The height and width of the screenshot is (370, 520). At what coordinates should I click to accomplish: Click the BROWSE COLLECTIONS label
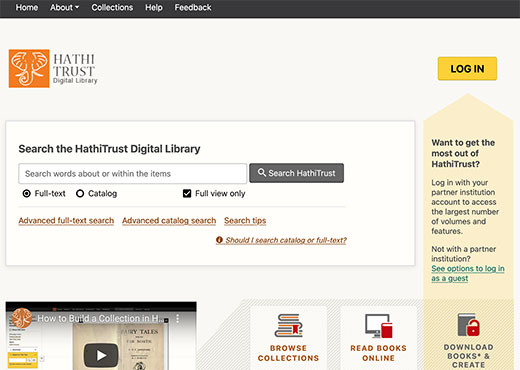288,353
